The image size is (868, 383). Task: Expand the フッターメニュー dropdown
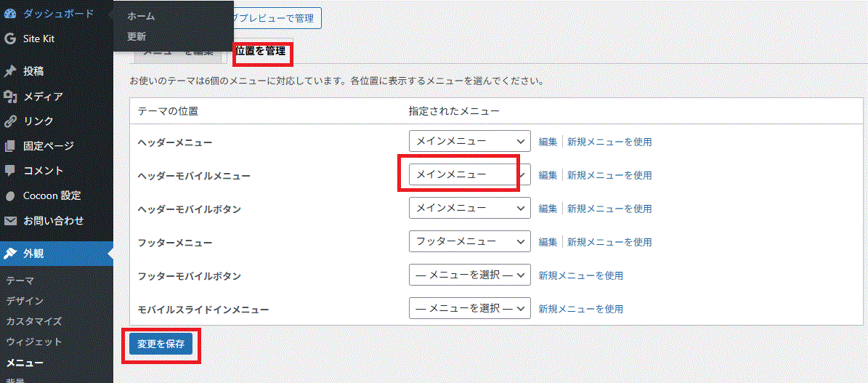(x=469, y=242)
